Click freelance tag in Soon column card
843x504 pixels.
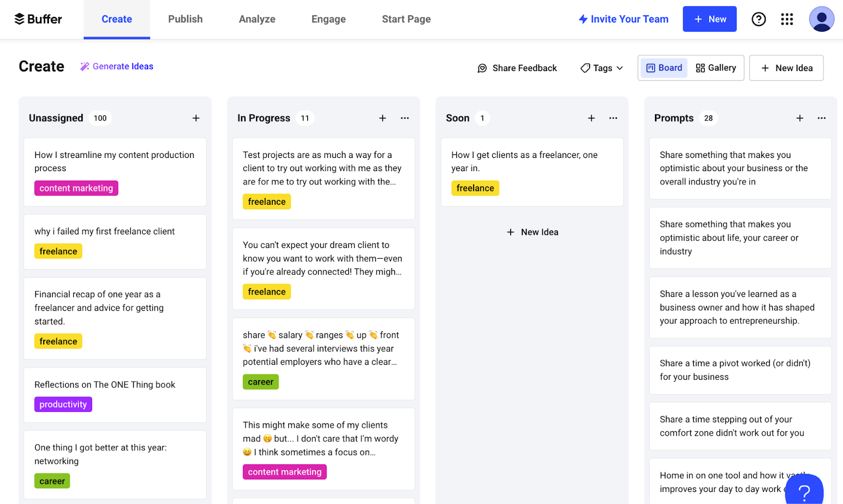475,188
